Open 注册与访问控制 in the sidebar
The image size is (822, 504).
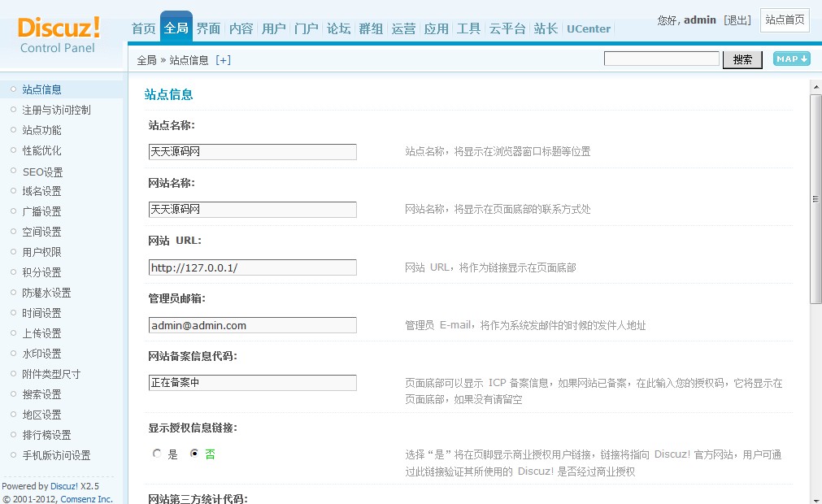pyautogui.click(x=56, y=110)
